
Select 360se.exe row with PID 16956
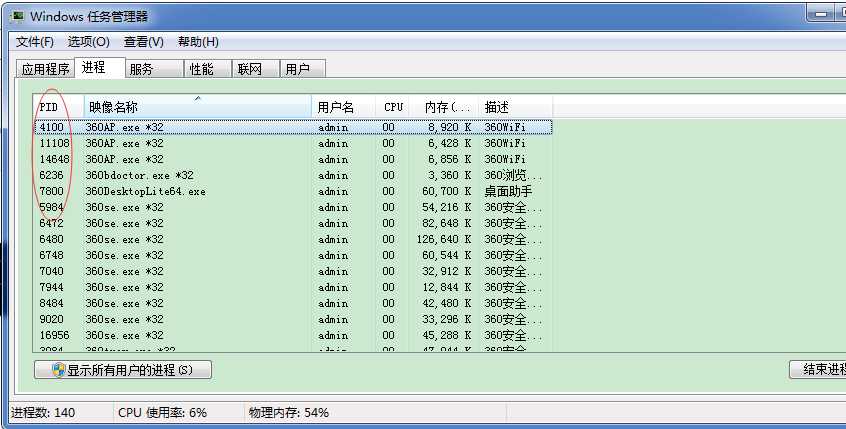point(294,335)
